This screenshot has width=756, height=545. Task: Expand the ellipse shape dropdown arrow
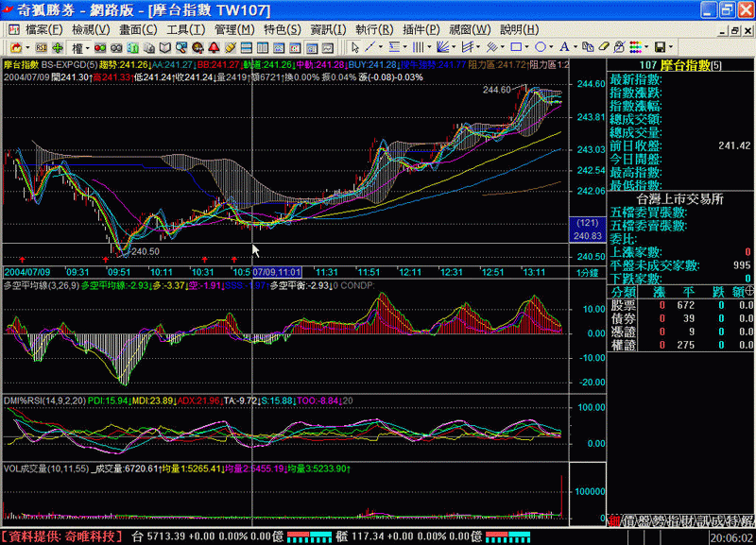[551, 46]
